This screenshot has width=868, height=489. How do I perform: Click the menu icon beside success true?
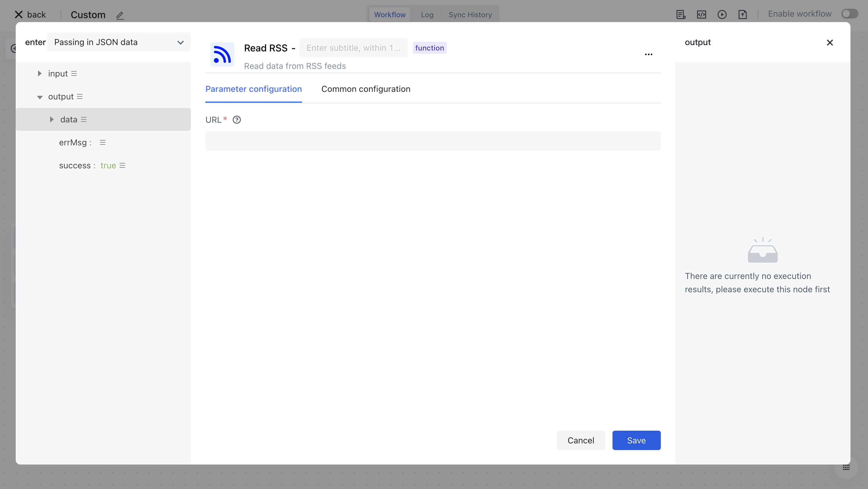[x=122, y=165]
